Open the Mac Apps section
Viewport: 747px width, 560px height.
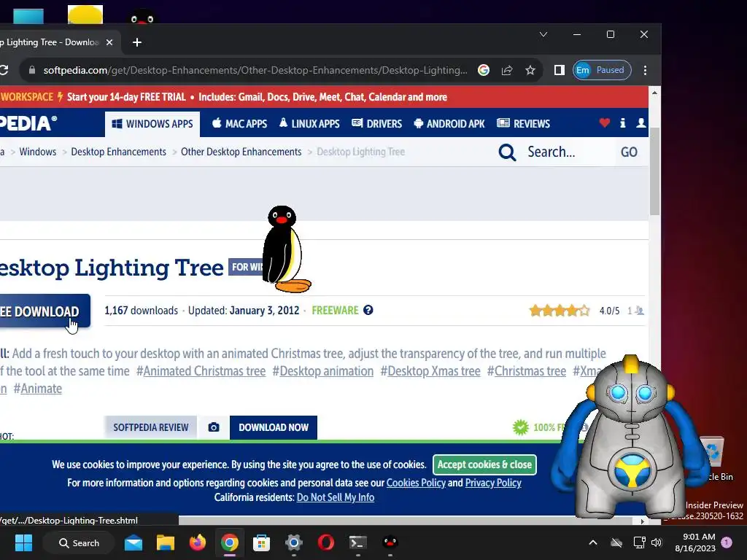239,124
